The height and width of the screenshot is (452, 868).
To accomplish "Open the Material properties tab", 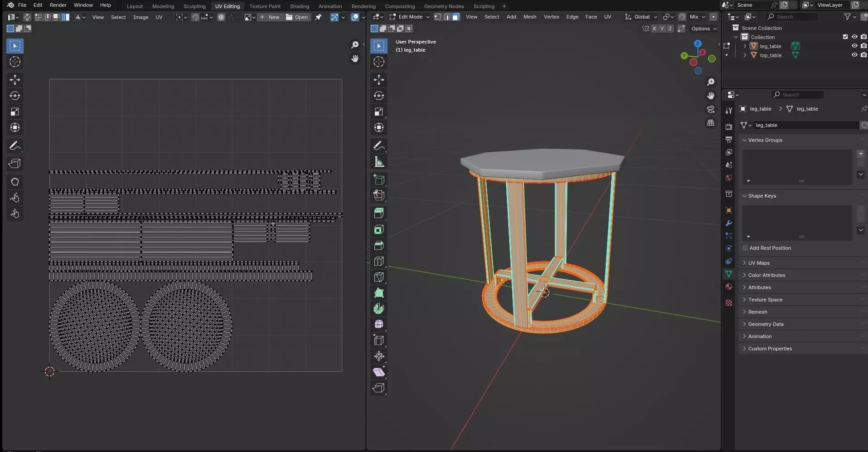I will 729,287.
